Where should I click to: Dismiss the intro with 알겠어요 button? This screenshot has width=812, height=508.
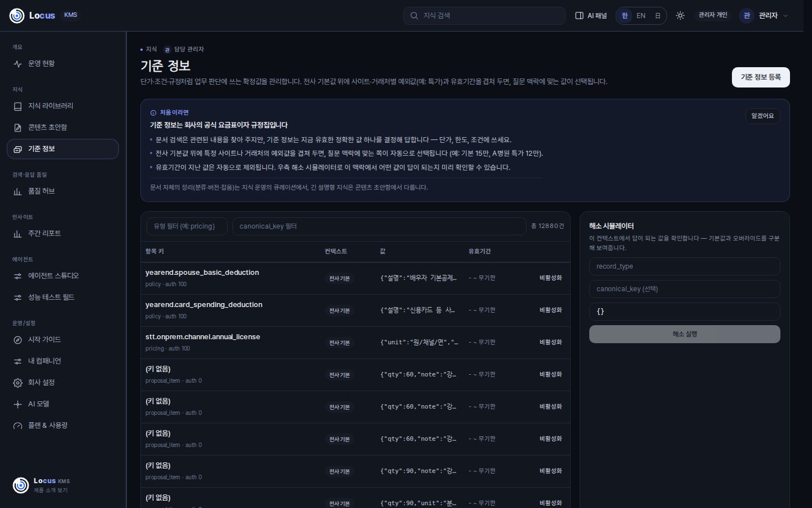762,116
